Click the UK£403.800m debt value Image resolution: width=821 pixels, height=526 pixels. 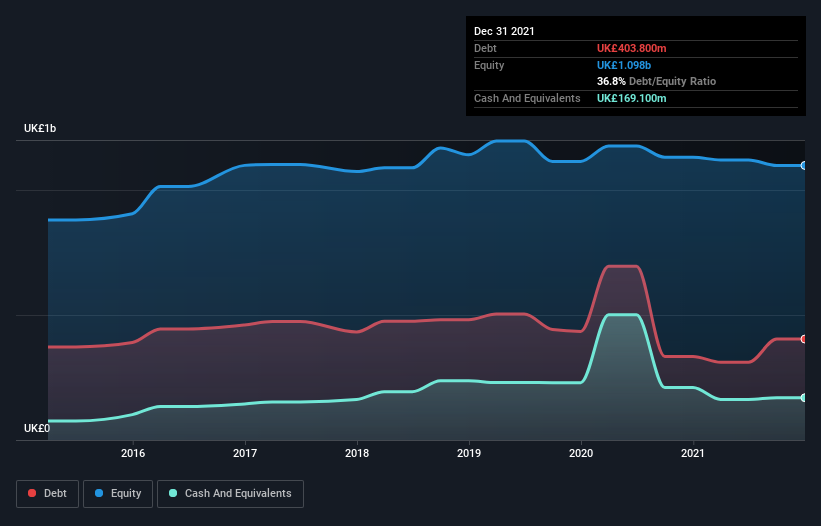click(x=631, y=48)
